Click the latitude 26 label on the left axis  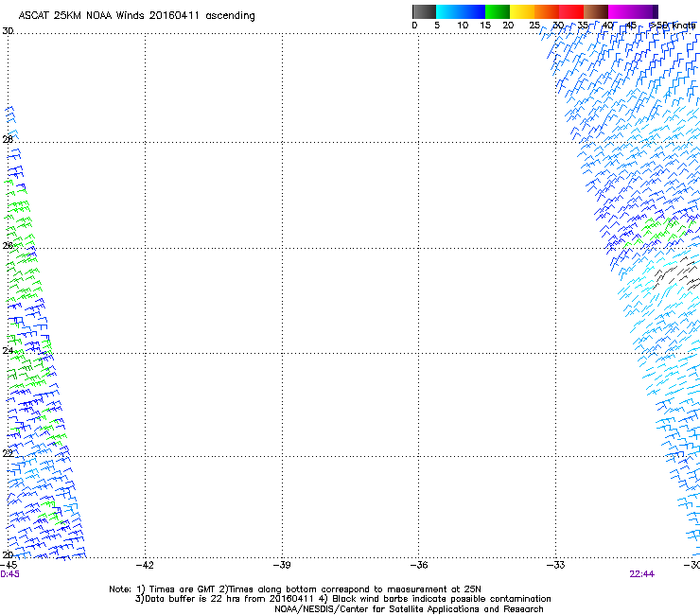[x=8, y=245]
